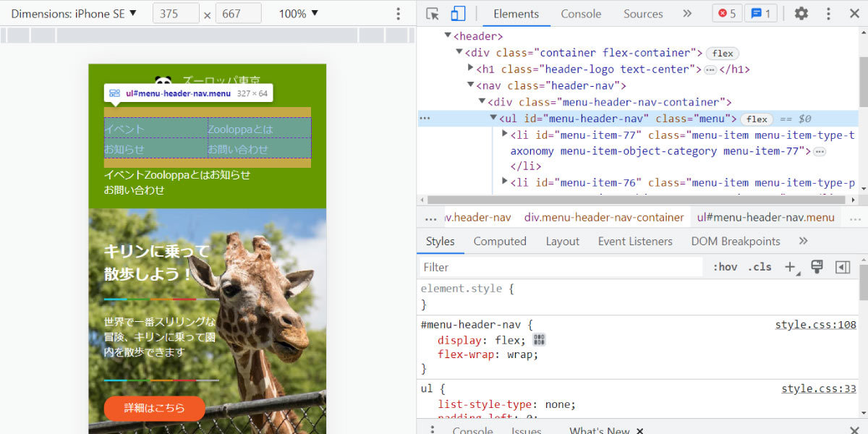Toggle the .cls class editor
The width and height of the screenshot is (868, 434).
point(759,267)
